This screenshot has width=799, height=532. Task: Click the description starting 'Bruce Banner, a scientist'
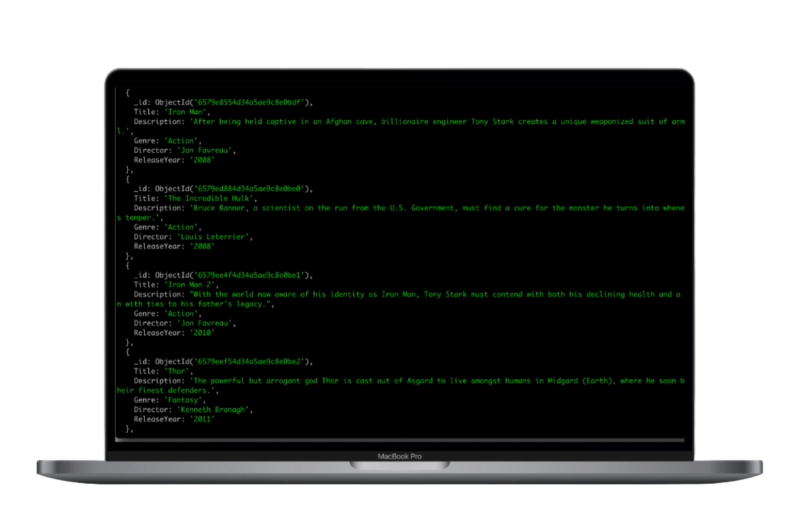point(437,208)
